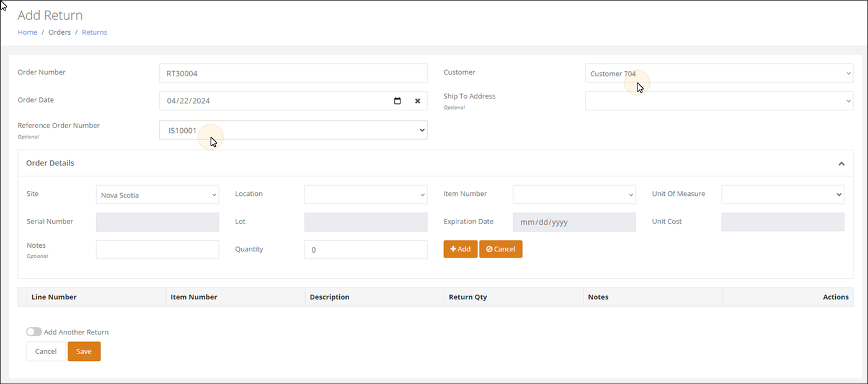Open the Reference Order Number dropdown

click(293, 130)
